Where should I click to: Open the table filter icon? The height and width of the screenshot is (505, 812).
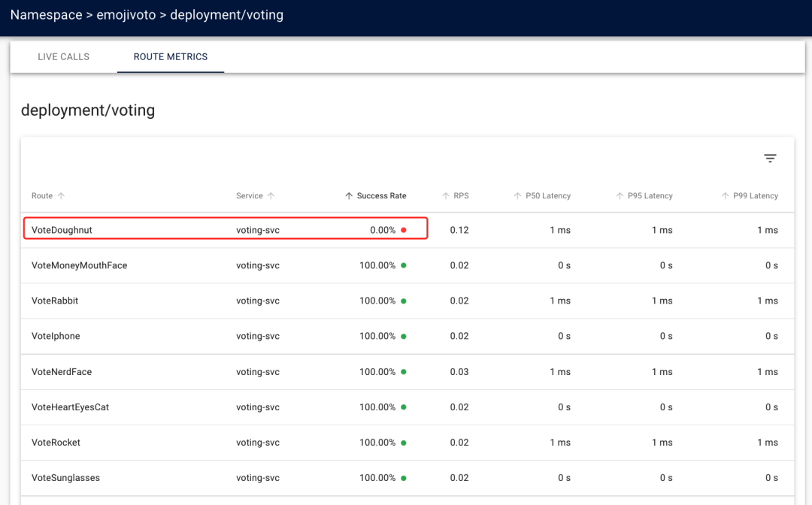pos(770,159)
